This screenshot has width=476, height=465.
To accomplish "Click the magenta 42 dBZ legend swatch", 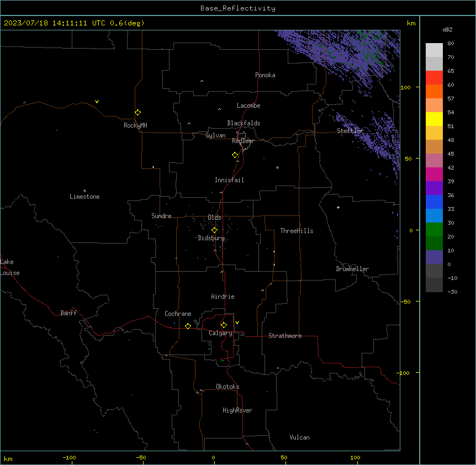I will pyautogui.click(x=434, y=174).
